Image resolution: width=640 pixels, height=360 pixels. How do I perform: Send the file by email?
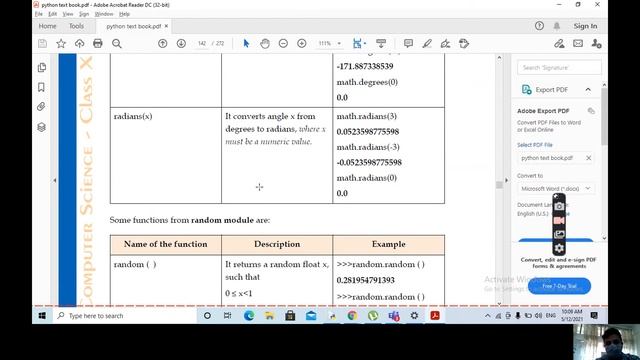coord(578,43)
